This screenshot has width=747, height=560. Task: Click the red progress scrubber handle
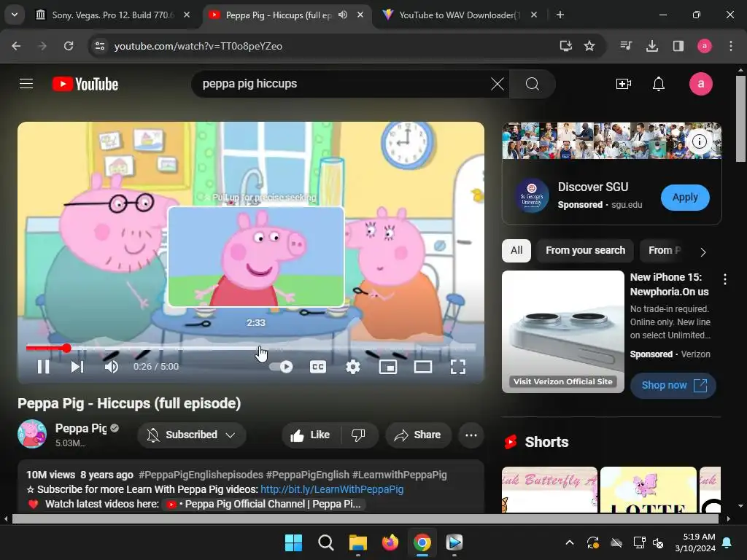(x=66, y=348)
